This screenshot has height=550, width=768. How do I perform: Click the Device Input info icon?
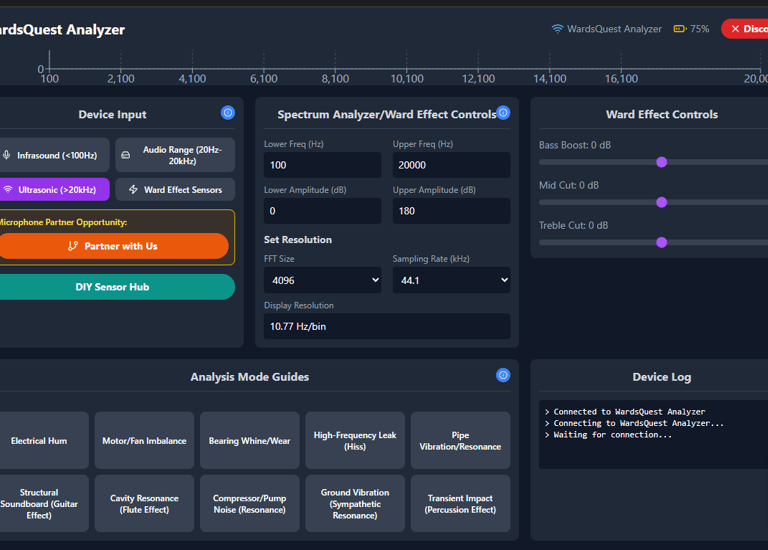pyautogui.click(x=228, y=113)
